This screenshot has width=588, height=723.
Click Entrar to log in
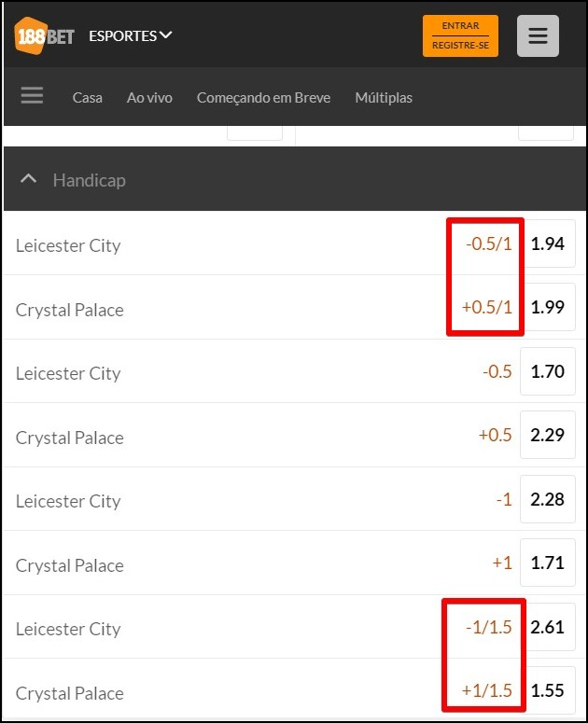click(460, 26)
